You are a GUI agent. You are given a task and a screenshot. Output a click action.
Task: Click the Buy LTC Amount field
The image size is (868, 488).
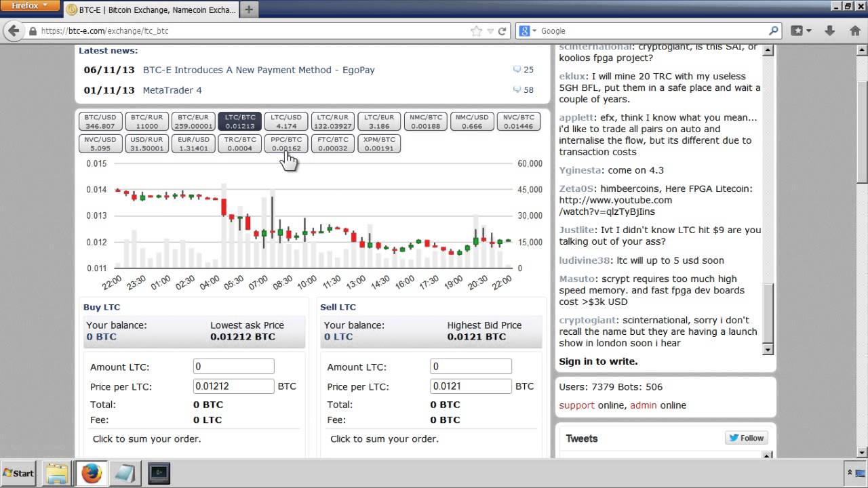[x=233, y=367]
